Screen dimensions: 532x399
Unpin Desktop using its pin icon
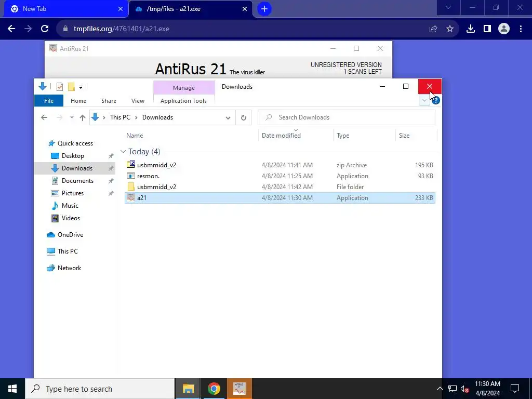111,156
